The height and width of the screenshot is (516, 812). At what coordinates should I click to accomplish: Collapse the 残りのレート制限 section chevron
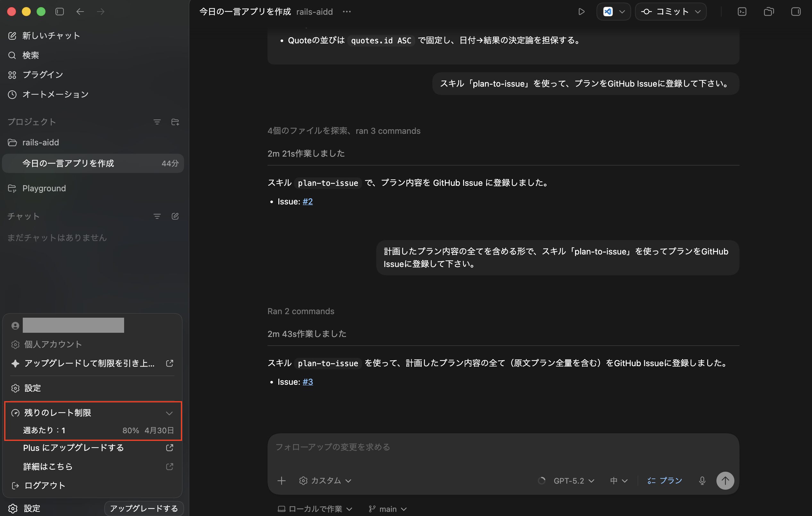tap(169, 413)
